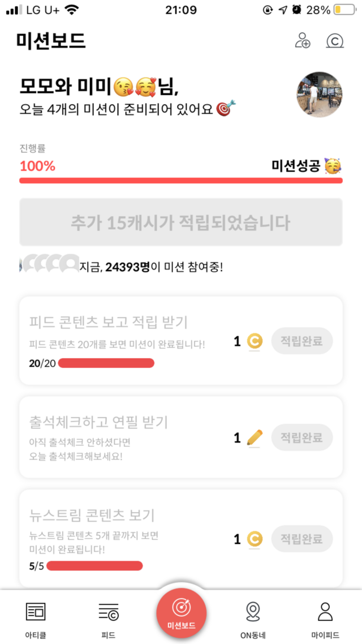
Task: Tap the 20/20 feed progress bar
Action: (106, 363)
